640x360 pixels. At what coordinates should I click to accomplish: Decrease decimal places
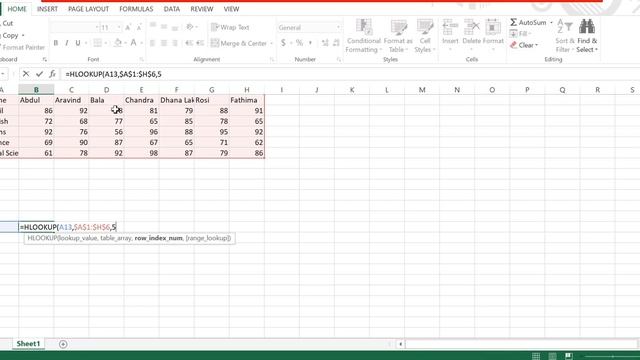click(x=336, y=43)
